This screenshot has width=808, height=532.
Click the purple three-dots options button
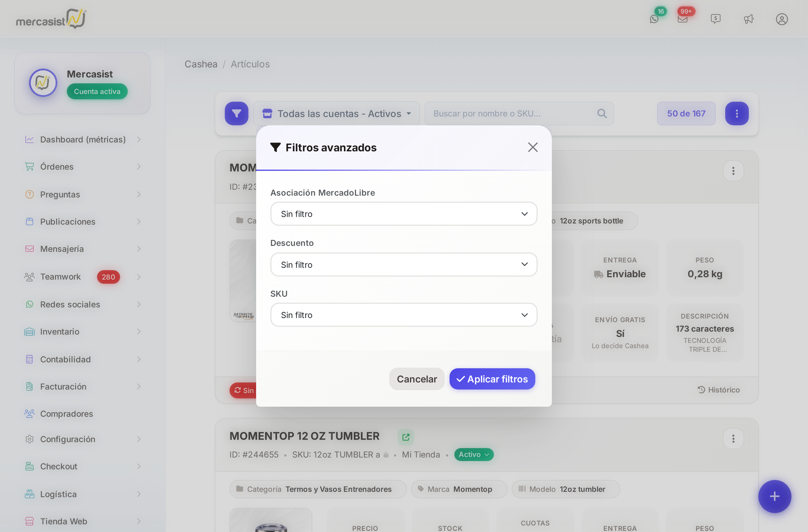click(x=737, y=113)
